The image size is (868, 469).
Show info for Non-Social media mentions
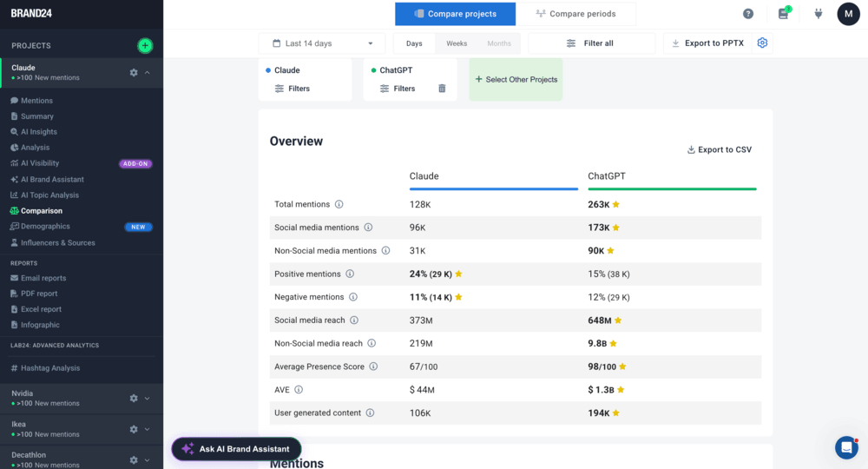tap(386, 251)
